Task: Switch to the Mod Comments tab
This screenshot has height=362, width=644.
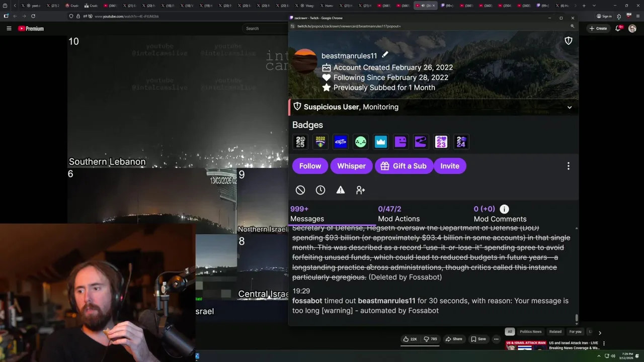Action: [500, 214]
